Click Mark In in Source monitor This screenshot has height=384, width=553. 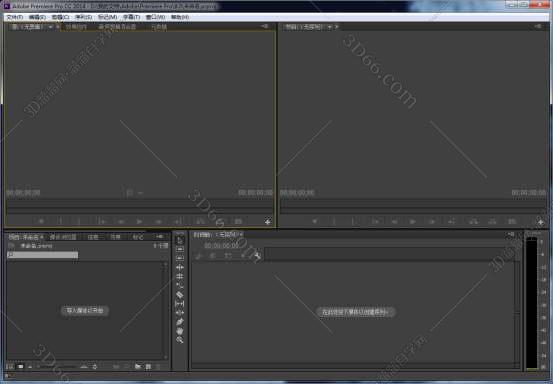[60, 221]
